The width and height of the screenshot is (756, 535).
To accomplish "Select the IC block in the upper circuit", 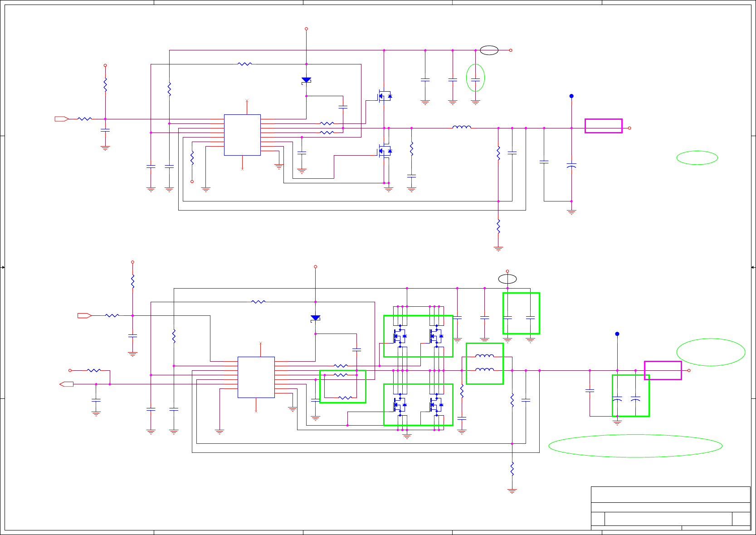I will click(242, 135).
